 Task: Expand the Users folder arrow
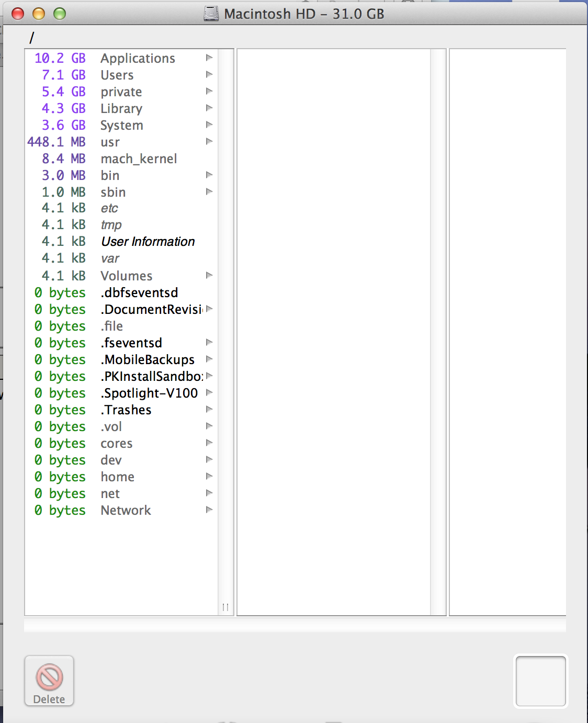point(209,74)
